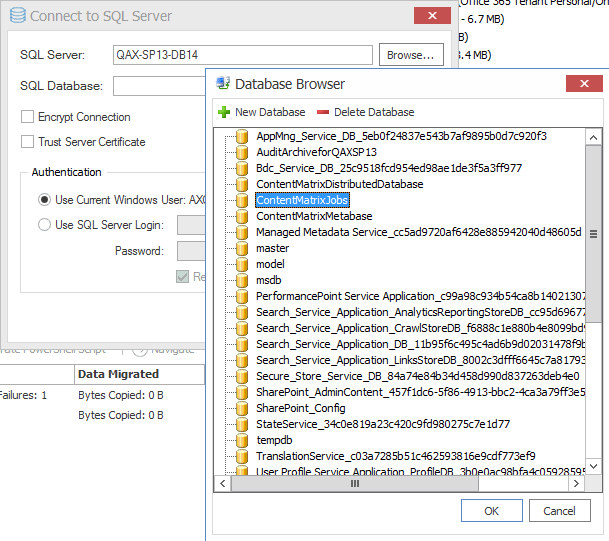
Task: Click the database icon beside Bdc_Service_DB
Action: coord(242,168)
